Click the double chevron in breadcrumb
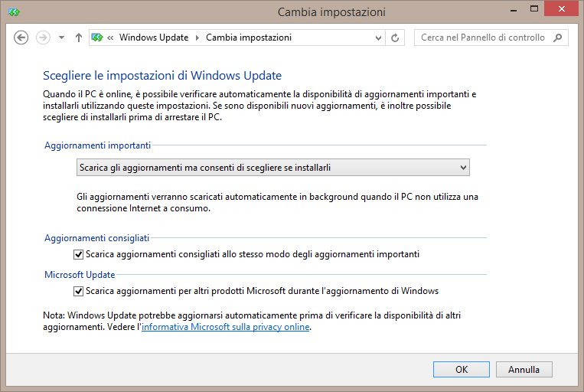The image size is (584, 392). click(111, 38)
